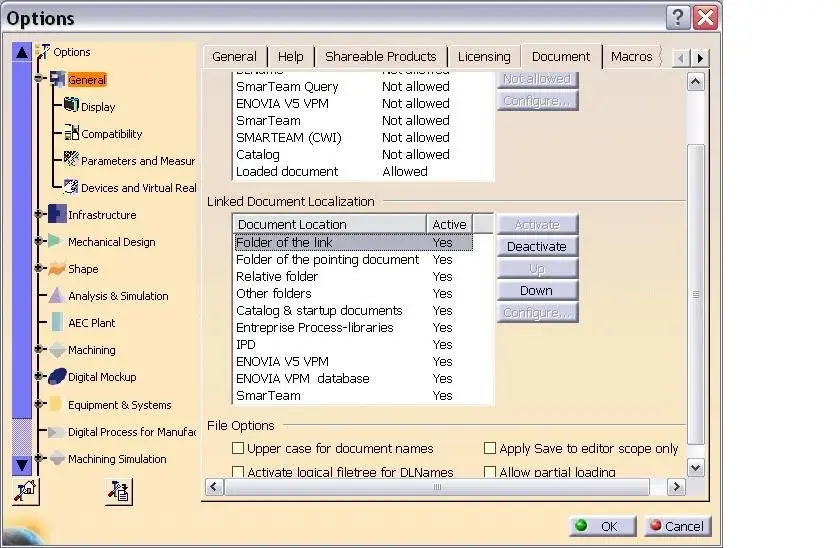Viewport: 840px width, 548px height.
Task: Click the vertical scrollbar thumb
Action: 696,294
